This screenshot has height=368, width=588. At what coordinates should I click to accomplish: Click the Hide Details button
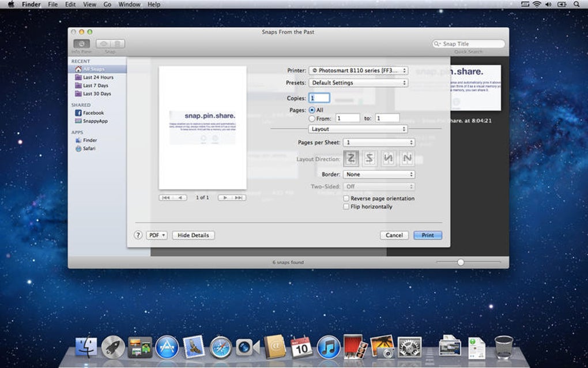[193, 235]
